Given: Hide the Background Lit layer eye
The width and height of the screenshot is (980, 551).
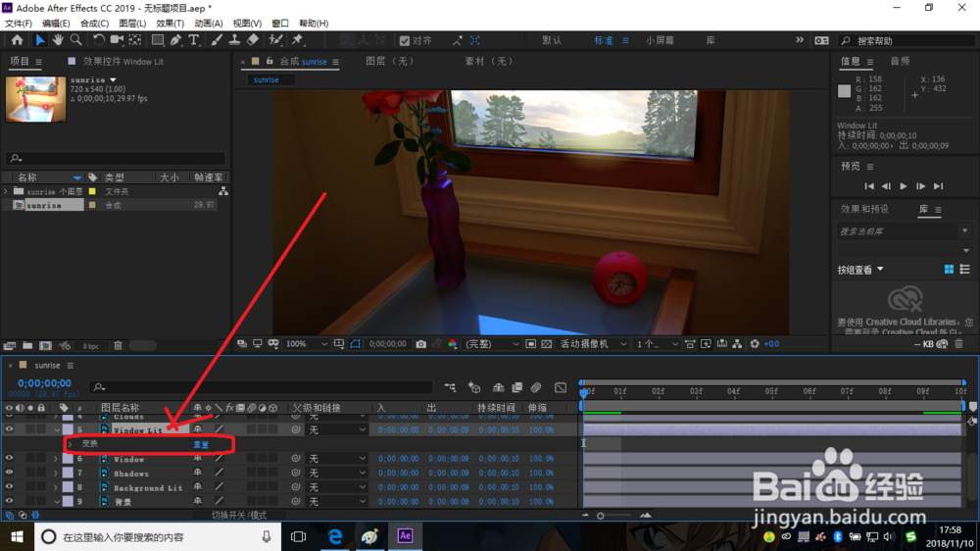Looking at the screenshot, I should pos(9,486).
